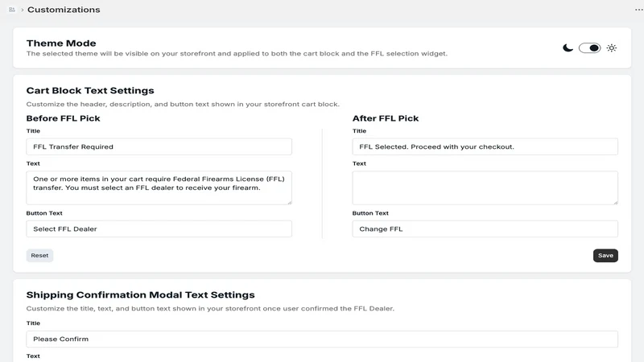Click the moon dark mode icon
Image resolution: width=644 pixels, height=362 pixels.
pyautogui.click(x=568, y=48)
